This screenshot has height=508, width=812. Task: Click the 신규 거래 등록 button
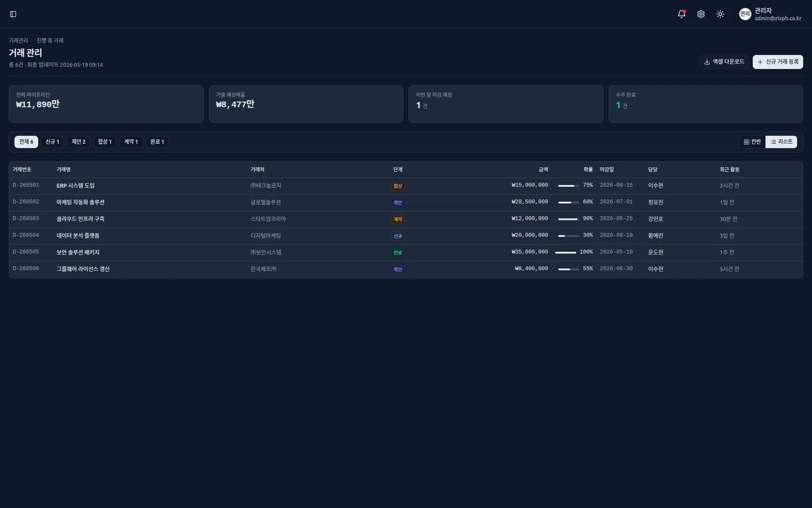point(777,62)
